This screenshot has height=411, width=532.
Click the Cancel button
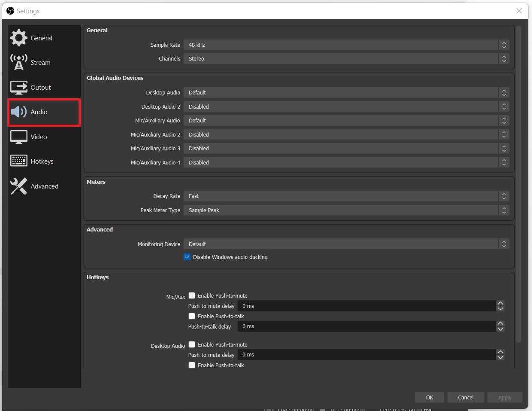pos(465,397)
